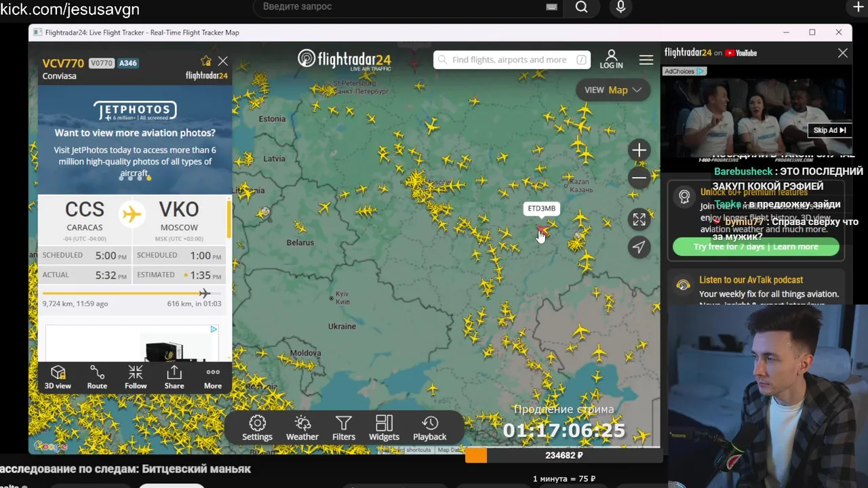The width and height of the screenshot is (868, 488).
Task: Expand the VIEW Map dropdown
Action: pos(612,90)
